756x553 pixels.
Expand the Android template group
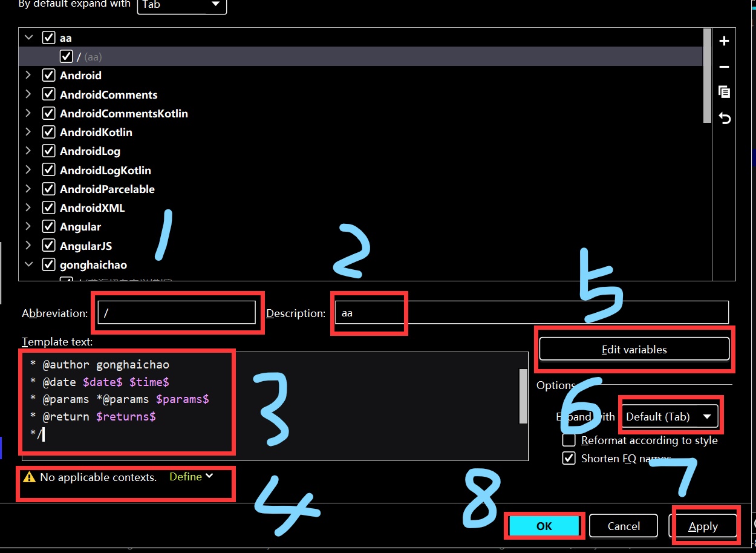(x=28, y=76)
